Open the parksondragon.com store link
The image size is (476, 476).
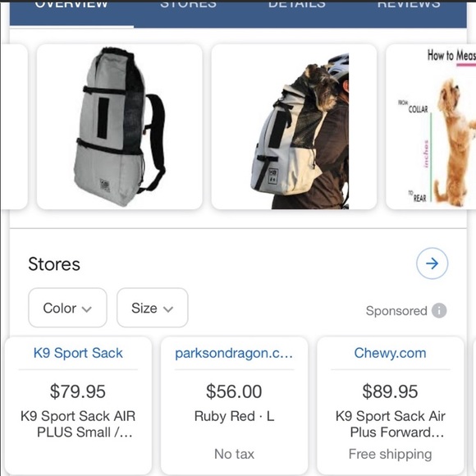[x=234, y=354]
